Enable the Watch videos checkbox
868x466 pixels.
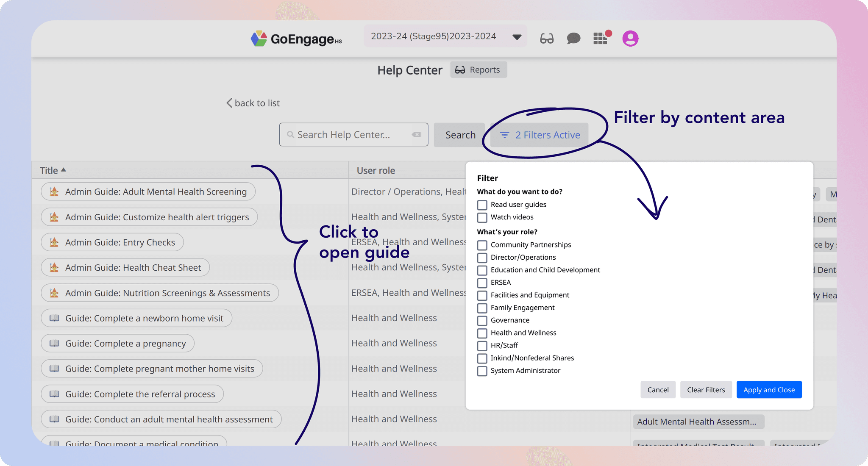(482, 218)
